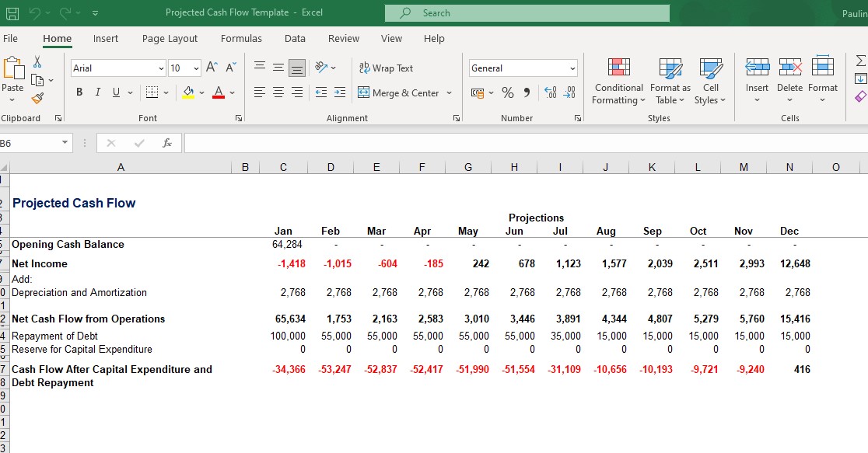
Task: Apply the yellow Fill Color swatch
Action: (188, 93)
